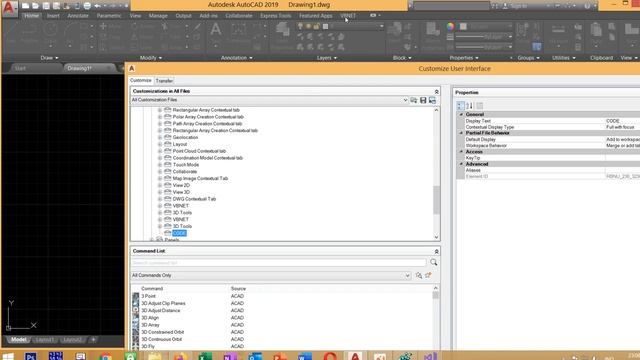
Task: Select the Point Cloud Contextual tab item
Action: (199, 151)
